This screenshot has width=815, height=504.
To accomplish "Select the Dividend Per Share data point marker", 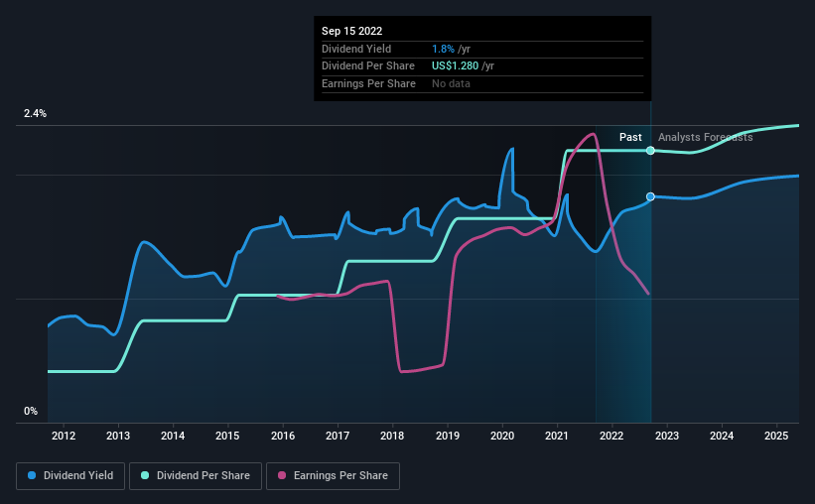I will click(x=650, y=151).
